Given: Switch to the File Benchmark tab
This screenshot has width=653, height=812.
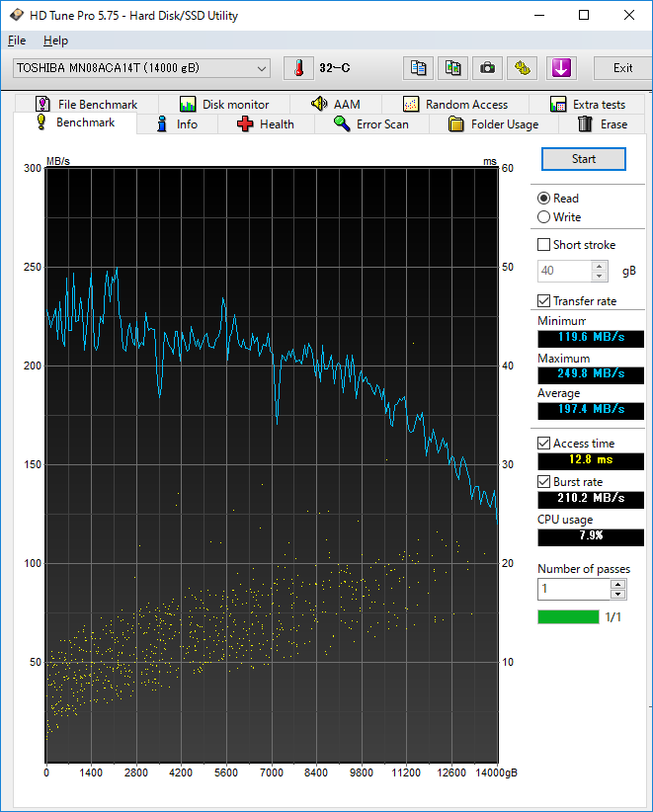Looking at the screenshot, I should 87,104.
